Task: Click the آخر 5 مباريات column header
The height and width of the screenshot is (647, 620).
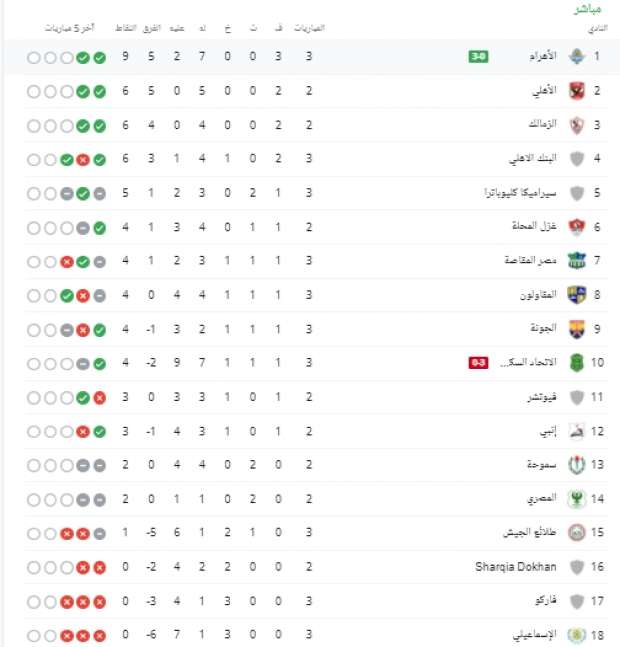Action: [70, 28]
